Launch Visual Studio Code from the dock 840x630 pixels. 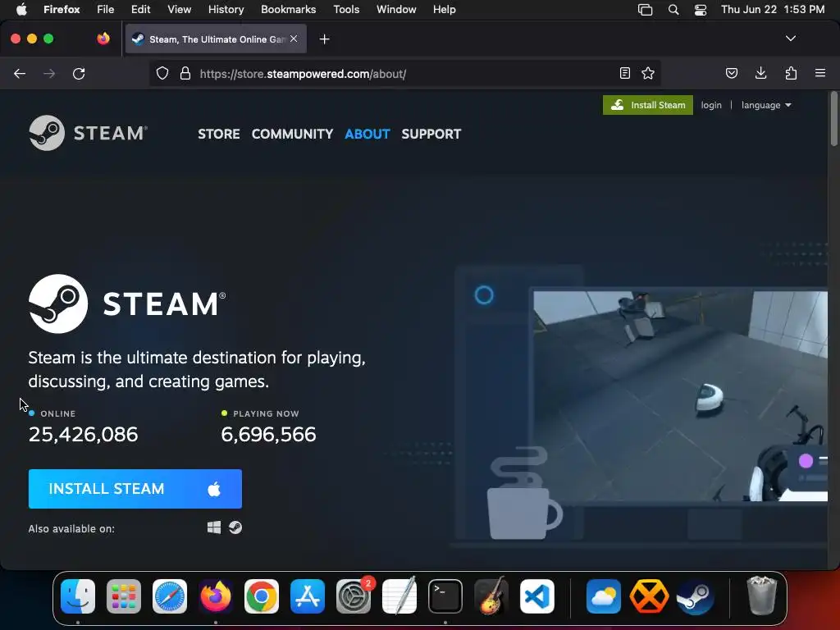click(x=536, y=596)
